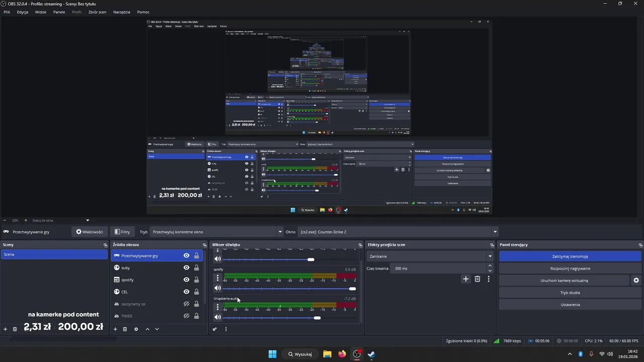Add a source with plus icon in Źródła obrazu

coord(115,329)
